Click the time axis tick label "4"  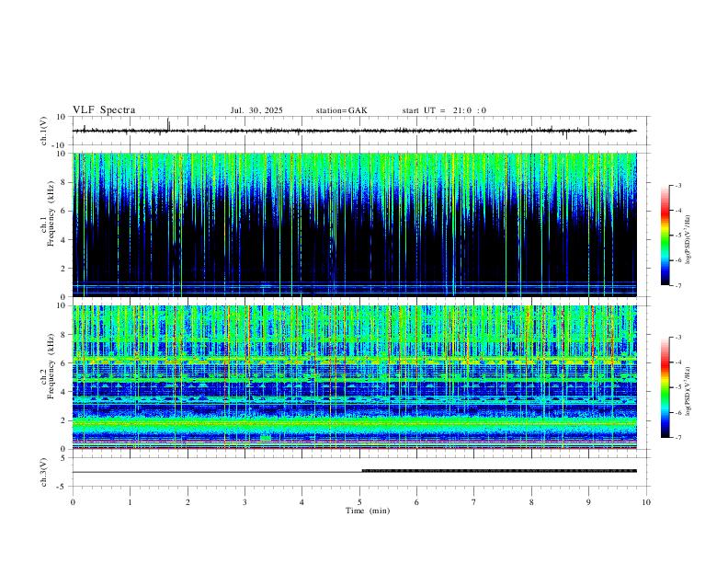pyautogui.click(x=301, y=502)
